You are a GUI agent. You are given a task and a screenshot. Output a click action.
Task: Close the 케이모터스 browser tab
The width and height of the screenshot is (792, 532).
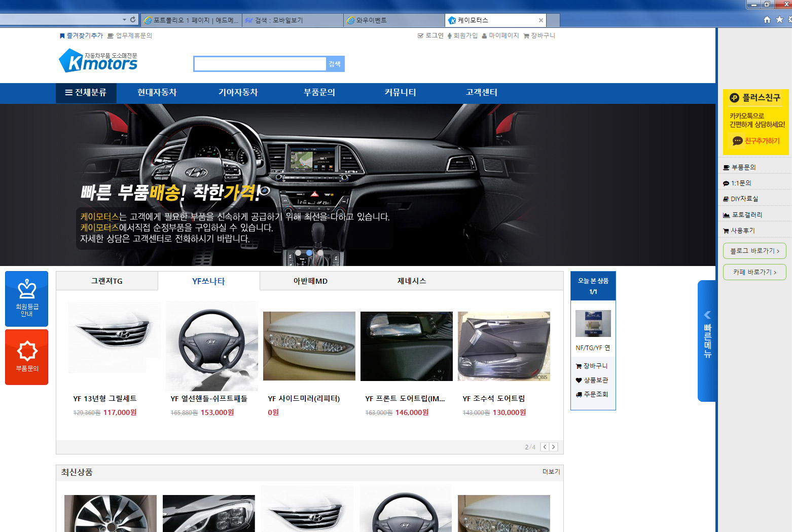(x=541, y=20)
